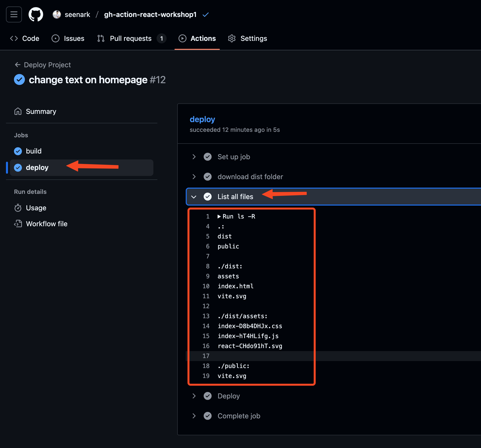Open the gh-action-react-workshop1 repository link
Screen dimensions: 481x448
click(150, 14)
